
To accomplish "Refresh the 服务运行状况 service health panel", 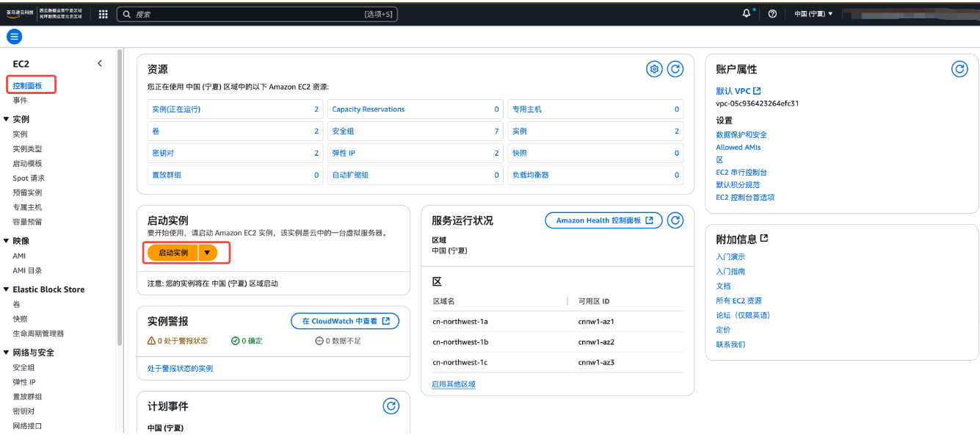I will tap(675, 220).
